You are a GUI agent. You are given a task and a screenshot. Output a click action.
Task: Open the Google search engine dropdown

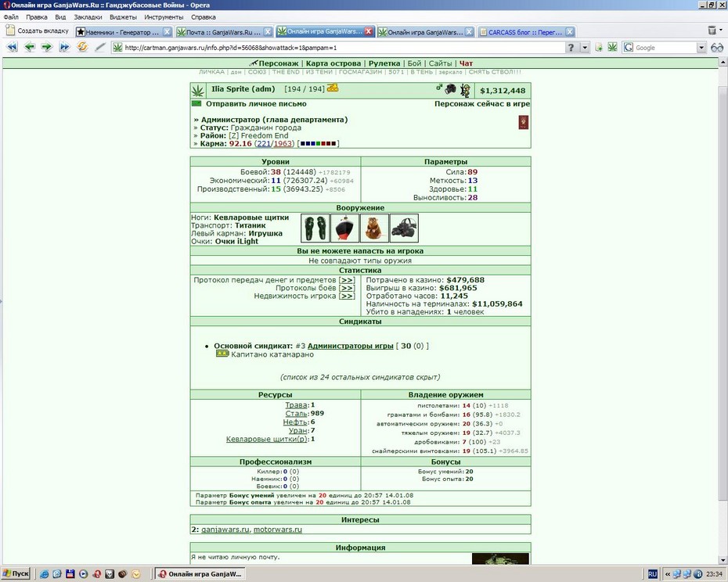click(x=701, y=48)
